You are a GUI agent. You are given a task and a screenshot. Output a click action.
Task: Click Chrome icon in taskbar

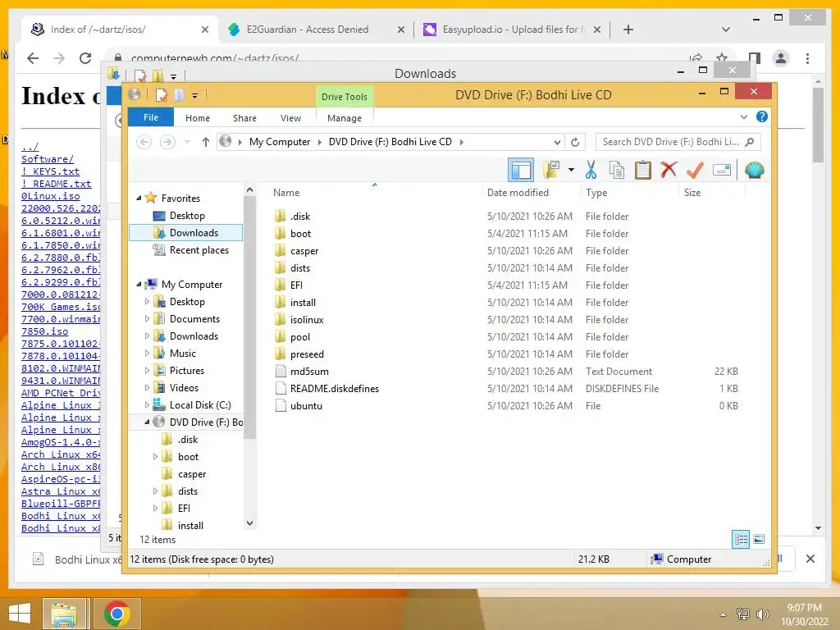point(116,614)
